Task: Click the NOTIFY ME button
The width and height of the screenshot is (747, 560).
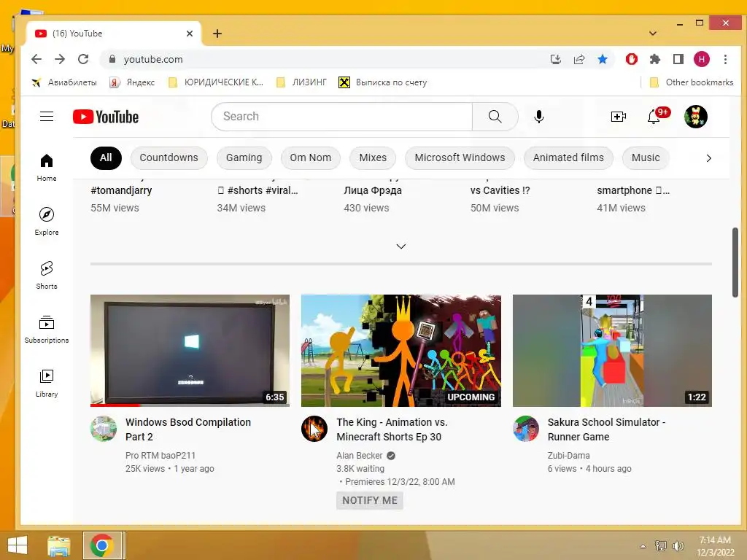Action: 370,500
